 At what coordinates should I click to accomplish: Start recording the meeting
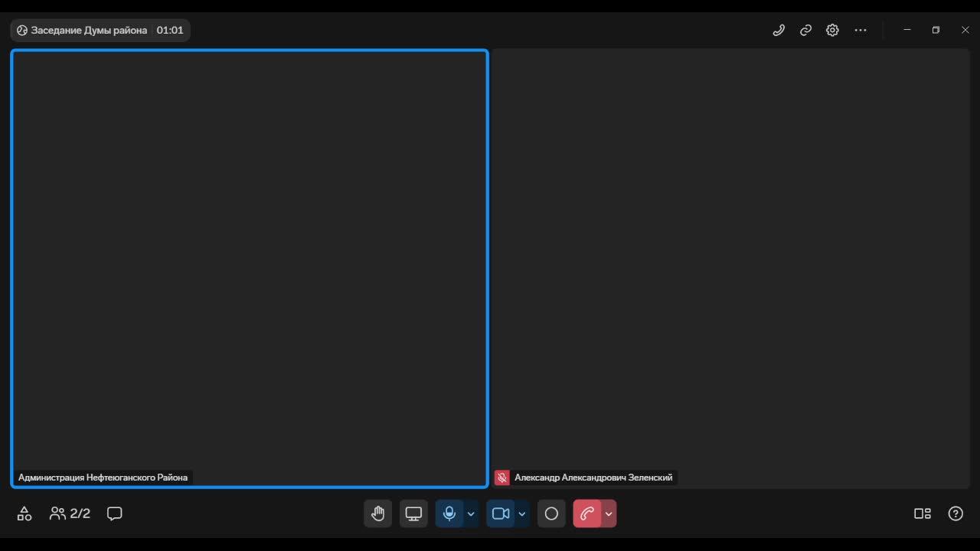551,514
